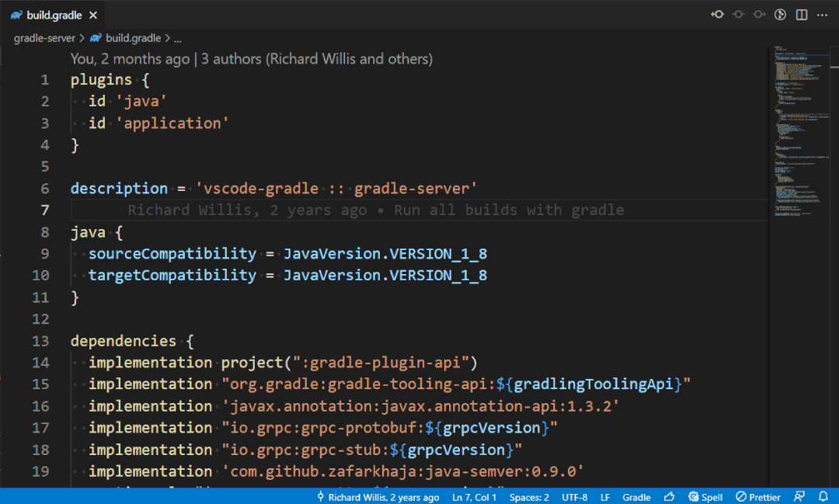Click the Prettier status bar item

757,497
